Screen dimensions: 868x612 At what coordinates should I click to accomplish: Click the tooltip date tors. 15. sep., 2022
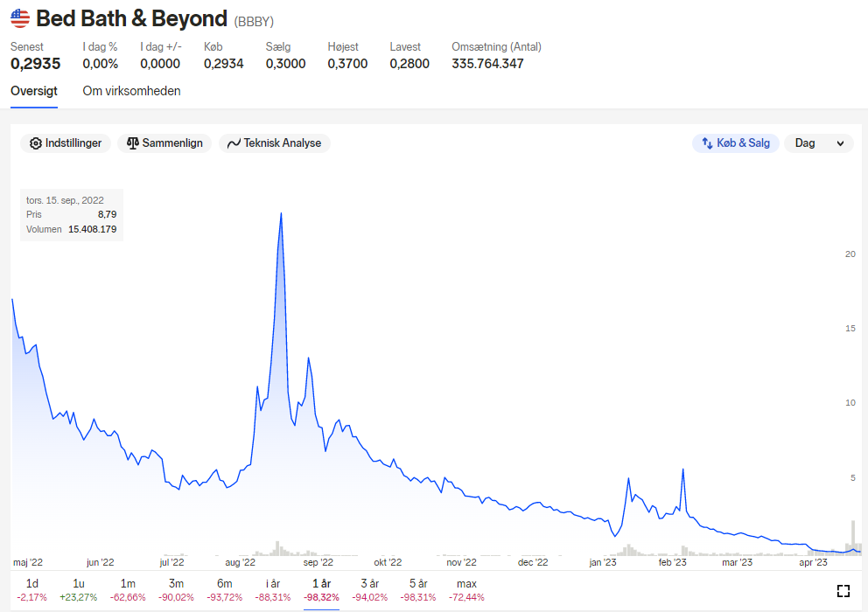[x=65, y=200]
